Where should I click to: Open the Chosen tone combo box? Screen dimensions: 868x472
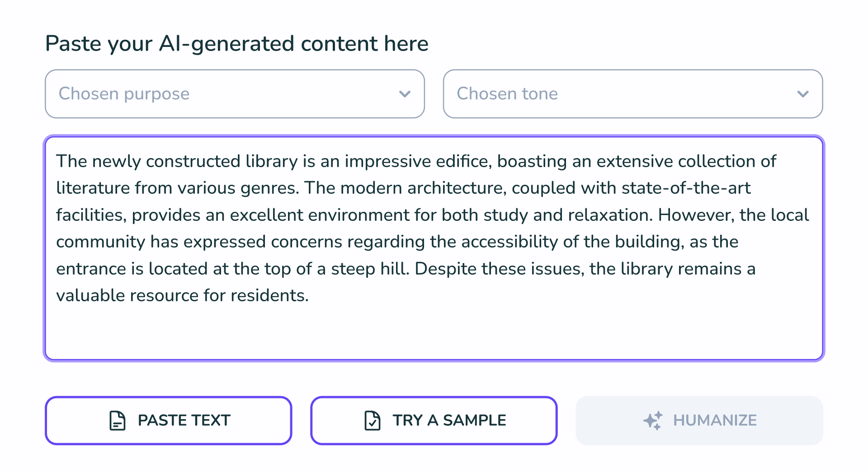[x=633, y=94]
